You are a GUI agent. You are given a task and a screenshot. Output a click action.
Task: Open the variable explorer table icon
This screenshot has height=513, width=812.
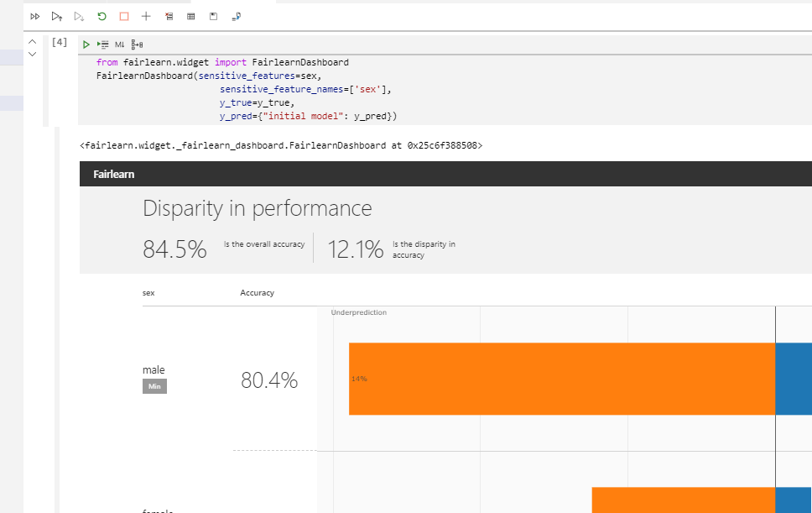[191, 17]
